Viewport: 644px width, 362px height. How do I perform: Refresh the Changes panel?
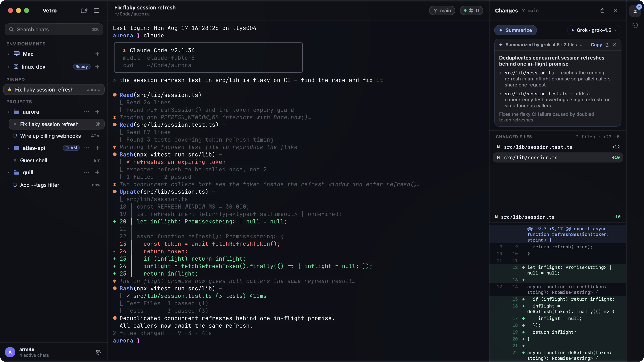602,10
